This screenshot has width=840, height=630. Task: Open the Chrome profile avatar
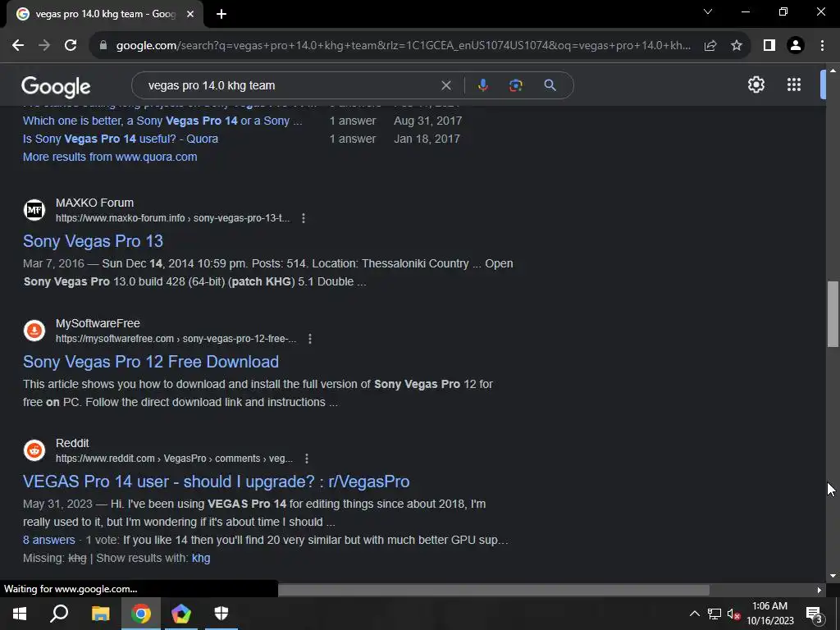tap(796, 46)
